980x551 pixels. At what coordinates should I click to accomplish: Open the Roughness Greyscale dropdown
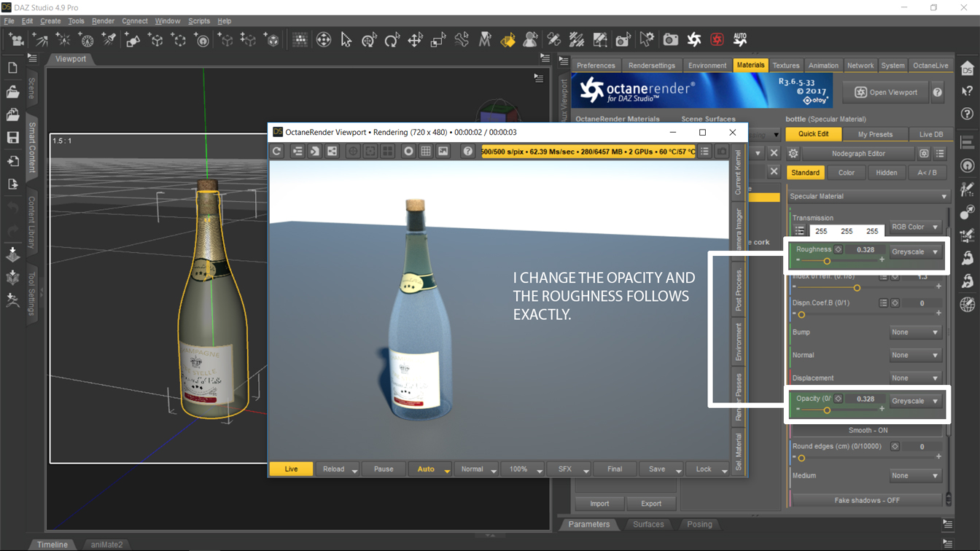(915, 252)
